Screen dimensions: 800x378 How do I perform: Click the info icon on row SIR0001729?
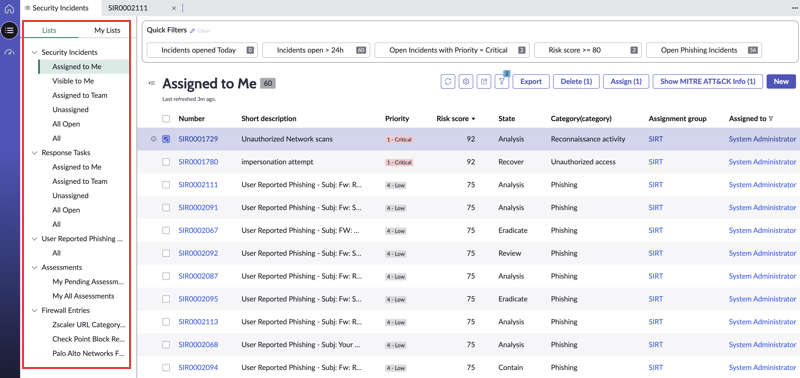click(x=154, y=139)
